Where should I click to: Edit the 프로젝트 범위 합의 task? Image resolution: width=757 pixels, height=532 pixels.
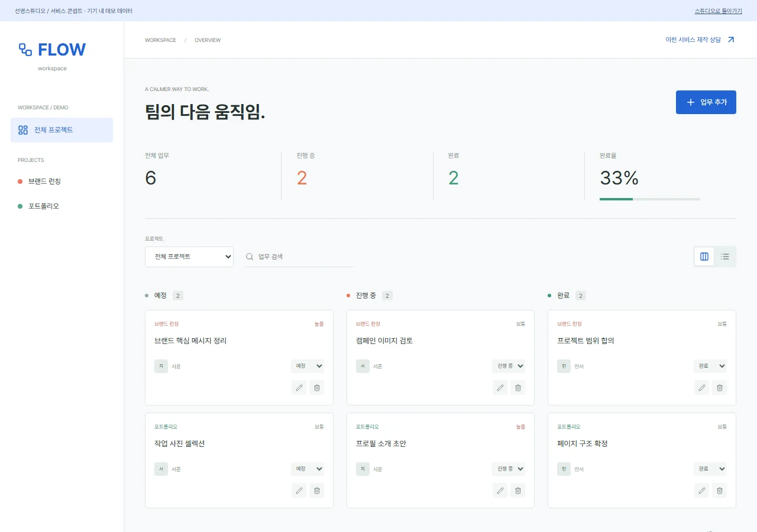[x=702, y=388]
